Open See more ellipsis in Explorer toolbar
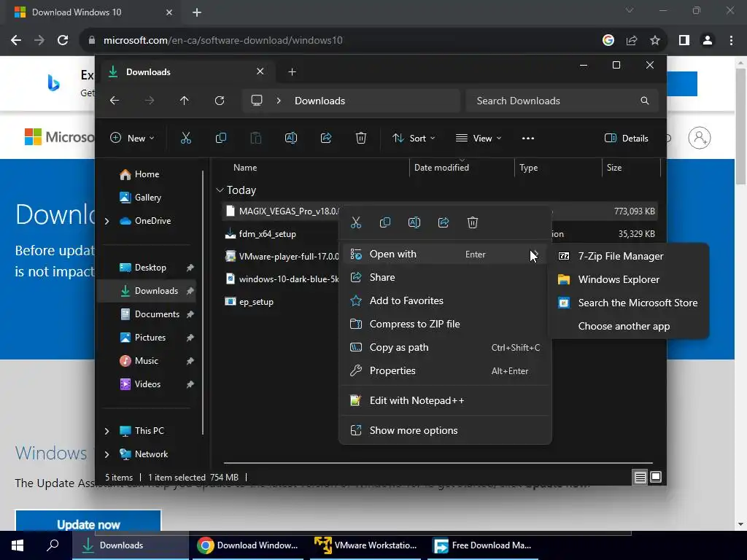Image resolution: width=747 pixels, height=560 pixels. click(x=528, y=138)
